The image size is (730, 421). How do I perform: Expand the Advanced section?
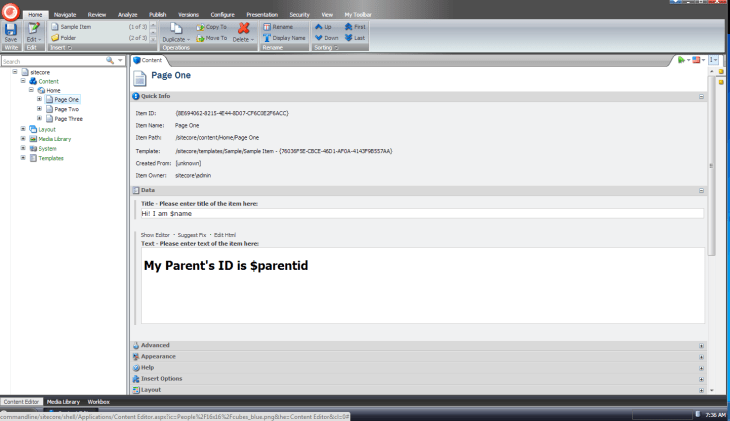click(x=702, y=345)
